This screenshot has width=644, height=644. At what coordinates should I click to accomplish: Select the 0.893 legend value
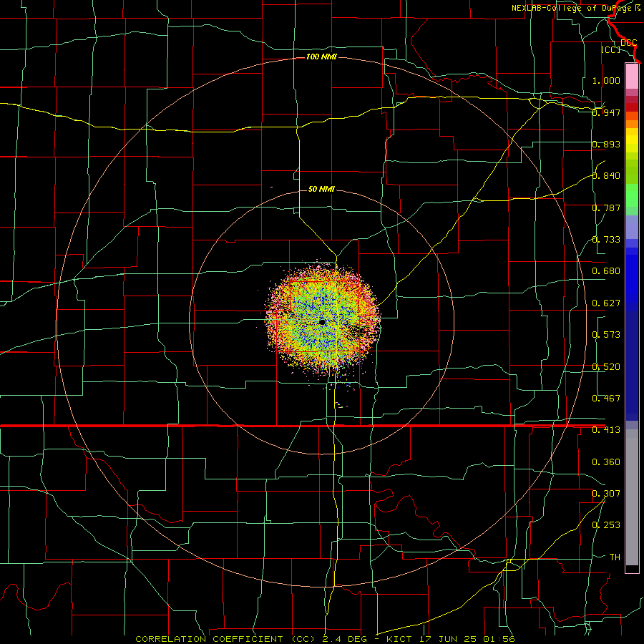tap(606, 144)
